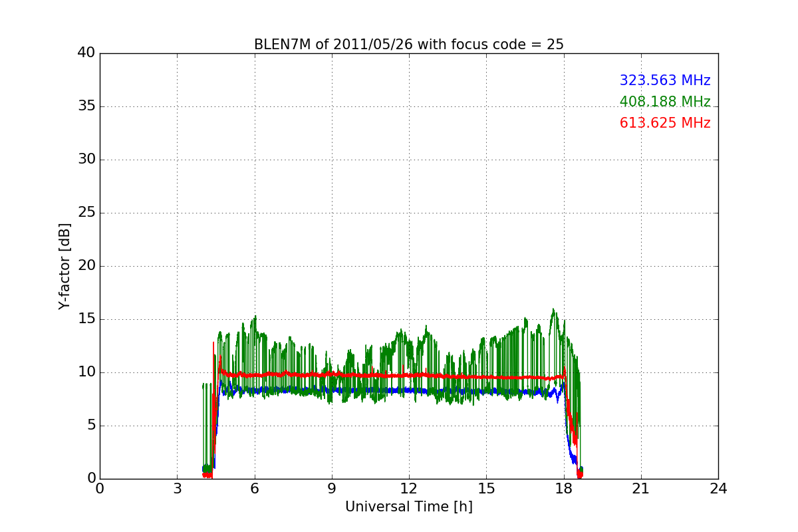Click the y-axis tick label 10
The height and width of the screenshot is (532, 798).
(86, 372)
